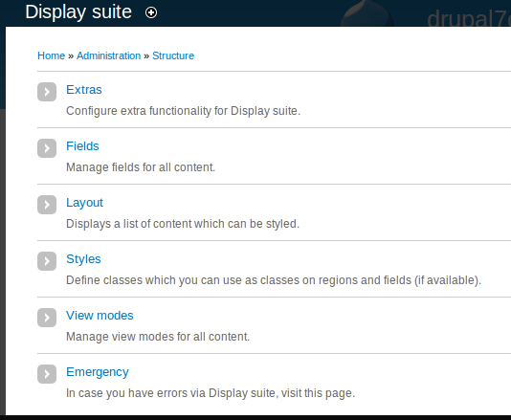Image resolution: width=511 pixels, height=420 pixels.
Task: Open the Fields management link
Action: pos(82,146)
